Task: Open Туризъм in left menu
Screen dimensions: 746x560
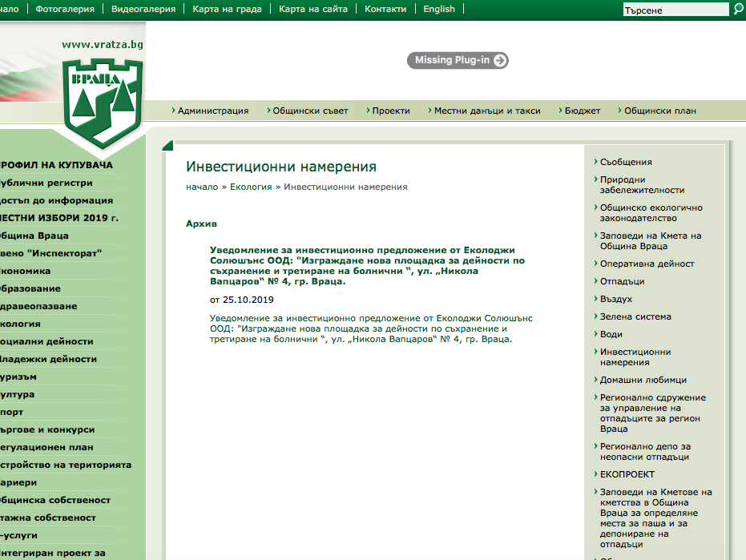Action: (x=18, y=377)
